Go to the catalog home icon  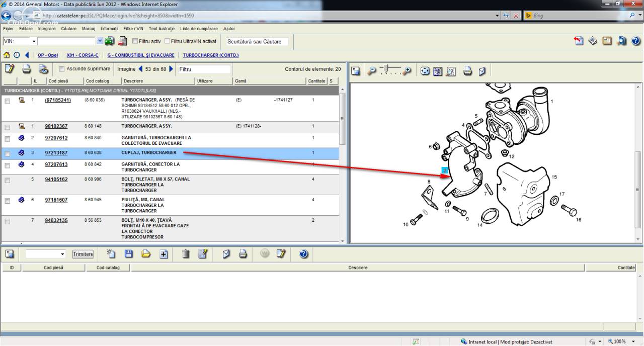7,55
